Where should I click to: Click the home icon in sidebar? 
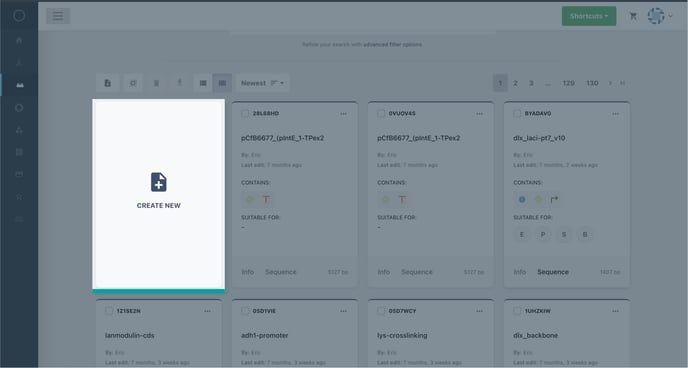pyautogui.click(x=19, y=40)
